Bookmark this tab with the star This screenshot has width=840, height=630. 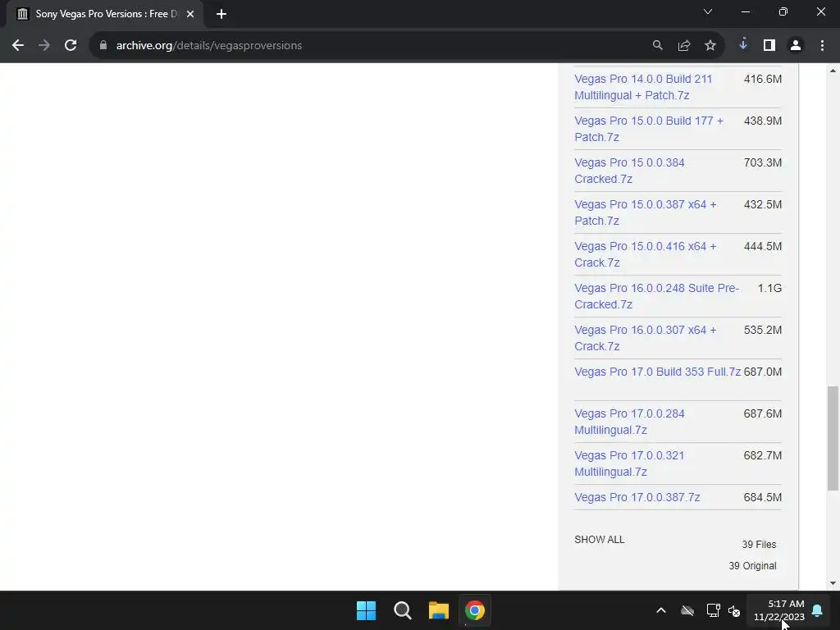pos(710,46)
